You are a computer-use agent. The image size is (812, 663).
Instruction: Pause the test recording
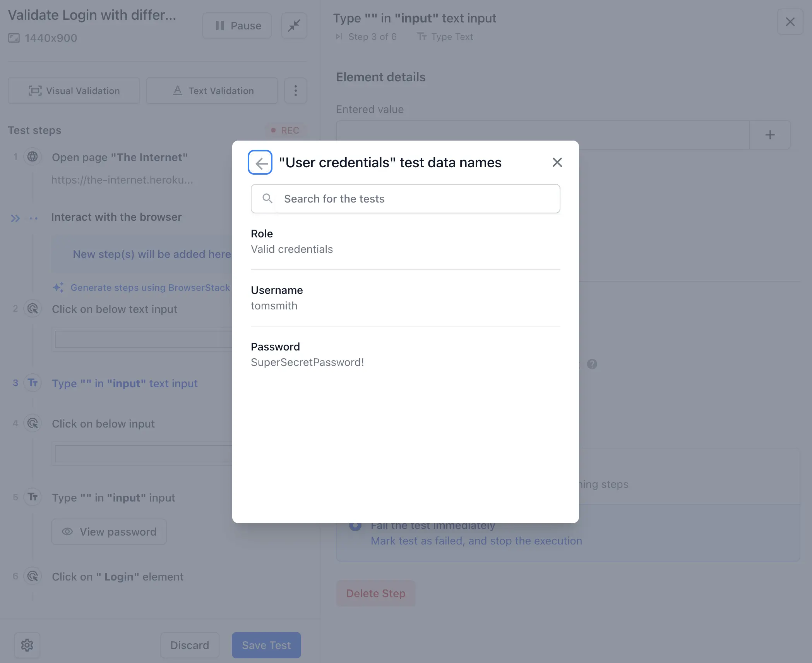pos(237,26)
